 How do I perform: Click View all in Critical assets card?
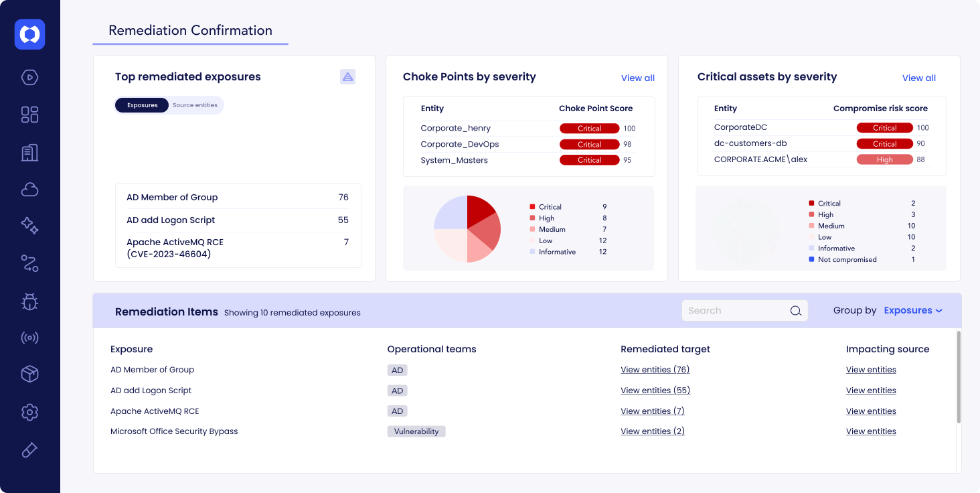click(x=918, y=78)
